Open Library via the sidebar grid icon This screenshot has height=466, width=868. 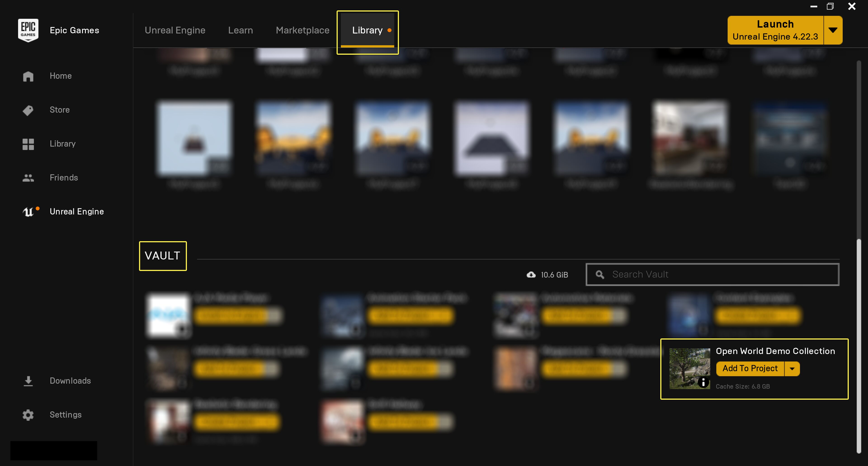click(28, 144)
